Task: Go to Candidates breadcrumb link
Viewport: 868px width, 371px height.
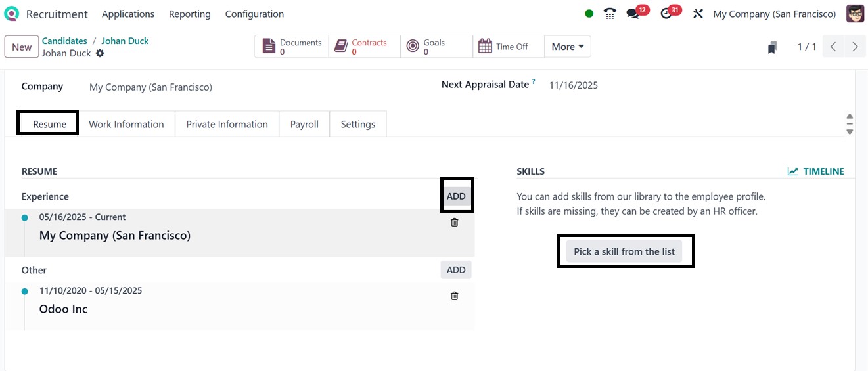Action: 64,41
